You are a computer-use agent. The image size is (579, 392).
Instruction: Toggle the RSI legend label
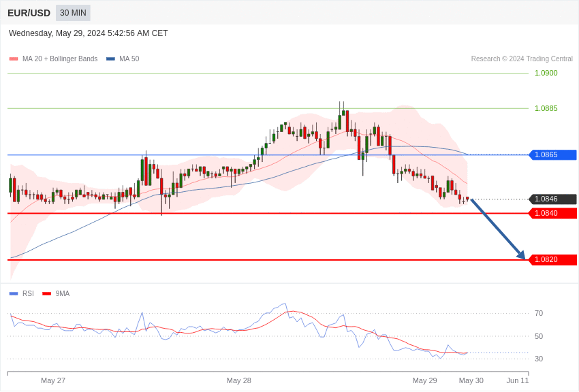coord(28,294)
